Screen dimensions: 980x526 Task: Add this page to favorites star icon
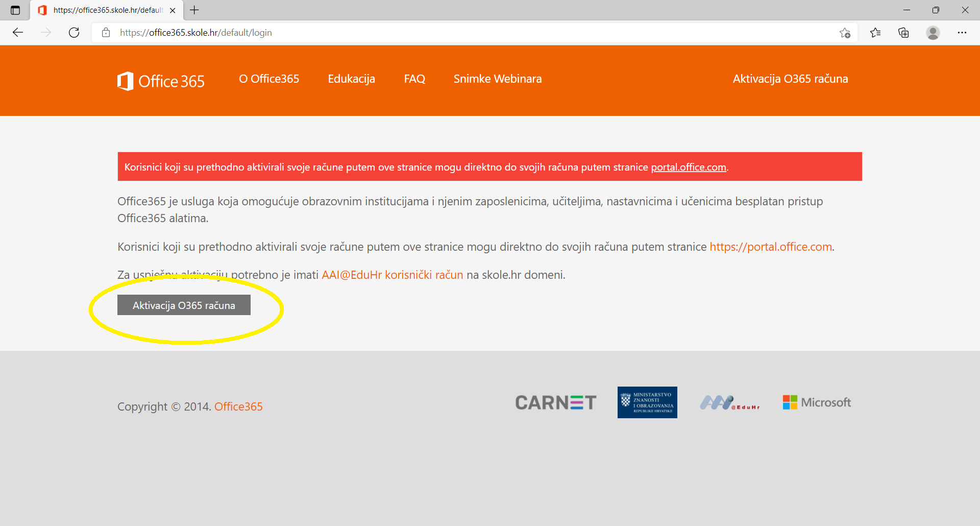(845, 33)
